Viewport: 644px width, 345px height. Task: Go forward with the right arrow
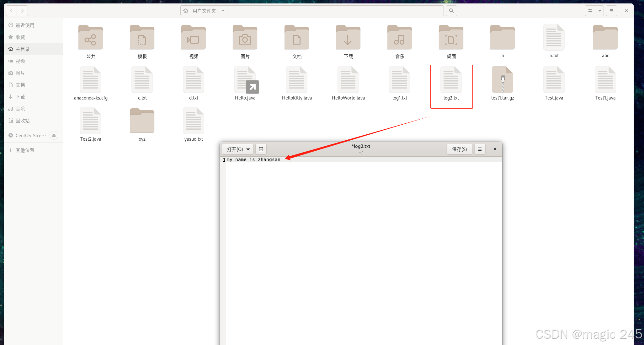22,11
